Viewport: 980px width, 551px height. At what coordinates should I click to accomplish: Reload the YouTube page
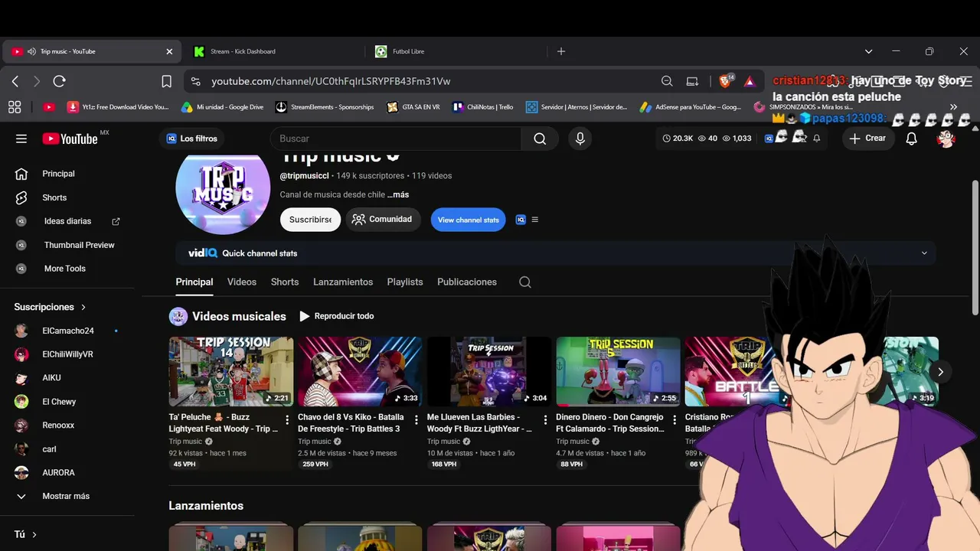[x=59, y=81]
